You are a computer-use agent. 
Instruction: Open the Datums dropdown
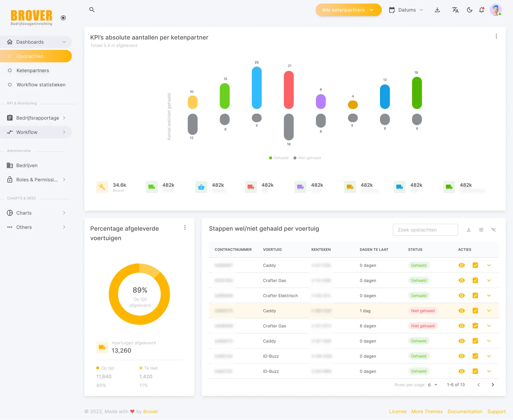click(406, 10)
